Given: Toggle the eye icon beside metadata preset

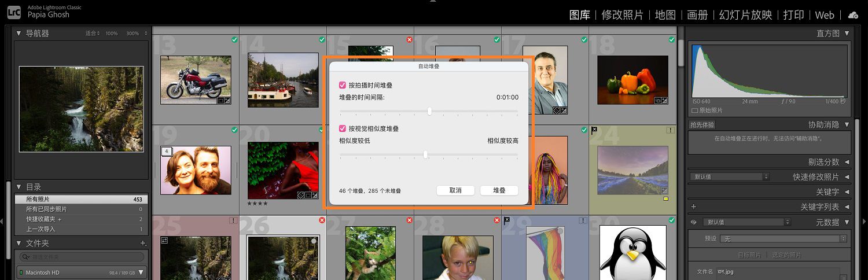Looking at the screenshot, I should pyautogui.click(x=693, y=222).
